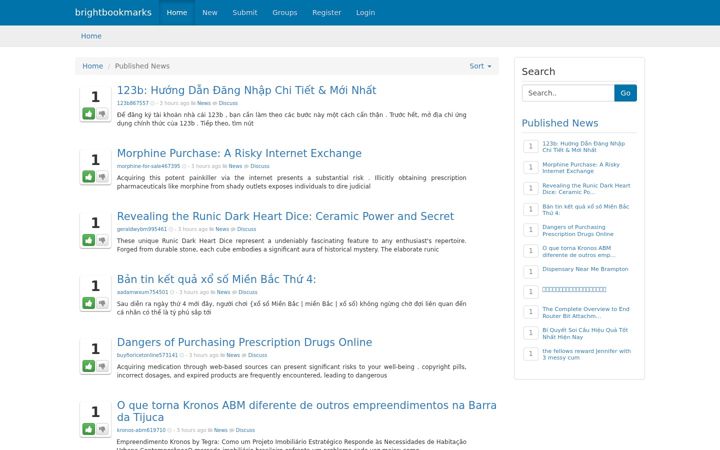Open sidebar link Dangers of Purchasing Prescription Drugs
This screenshot has height=450, width=720.
[578, 231]
